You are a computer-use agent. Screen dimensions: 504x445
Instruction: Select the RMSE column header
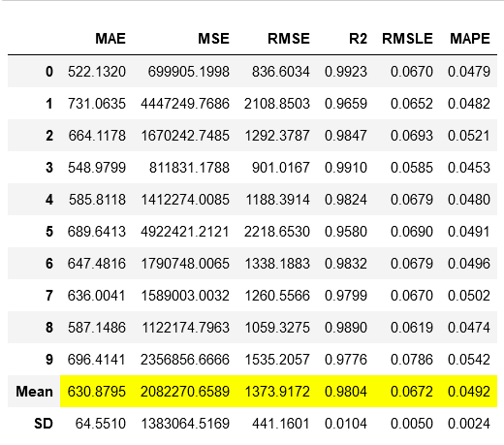pos(289,39)
